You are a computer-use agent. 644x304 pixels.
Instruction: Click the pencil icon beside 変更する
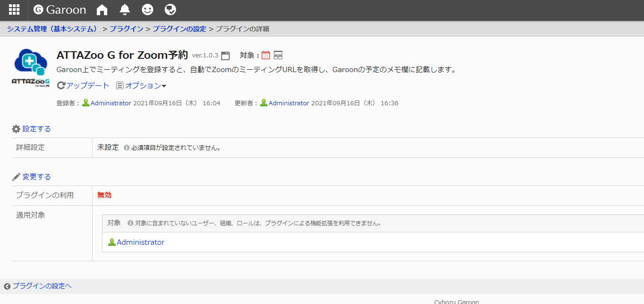pyautogui.click(x=16, y=177)
